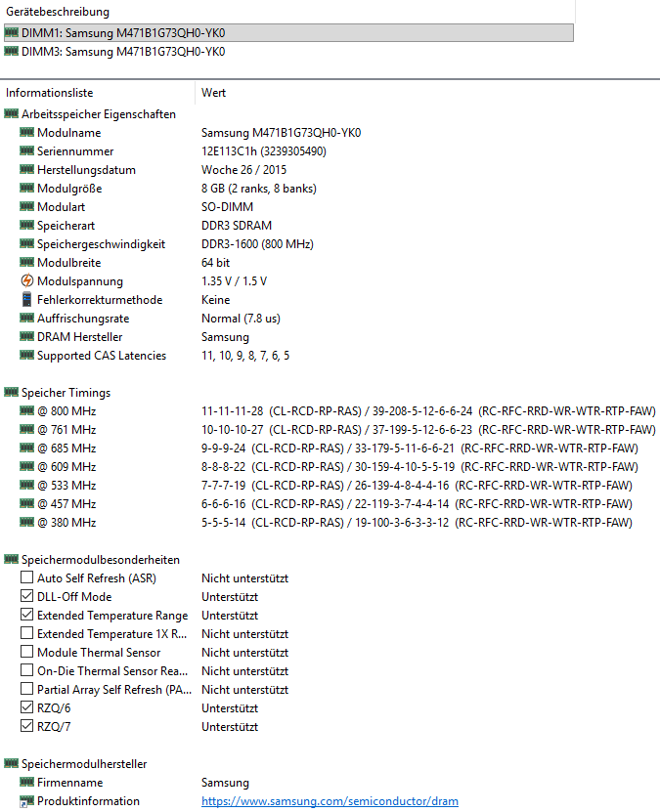Screen dimensions: 660x812
Task: Toggle the RZQ/6 checkbox
Action: (27, 707)
